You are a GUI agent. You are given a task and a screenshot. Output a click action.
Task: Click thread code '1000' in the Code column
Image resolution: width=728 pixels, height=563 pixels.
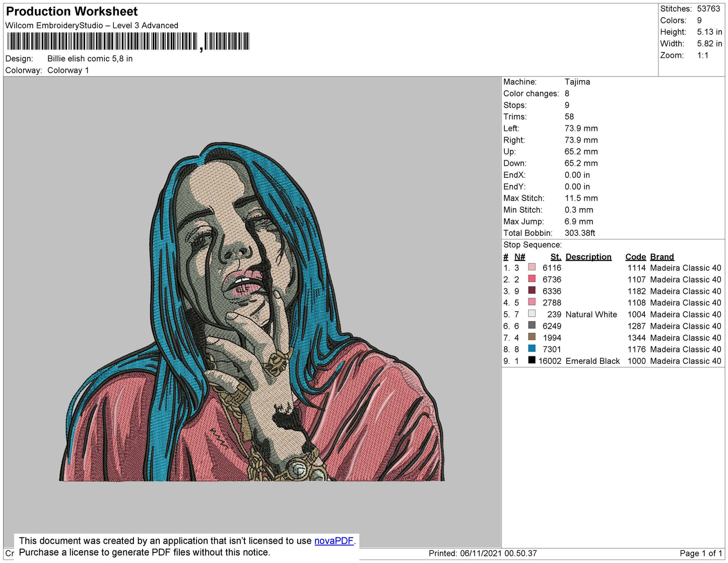pyautogui.click(x=636, y=361)
